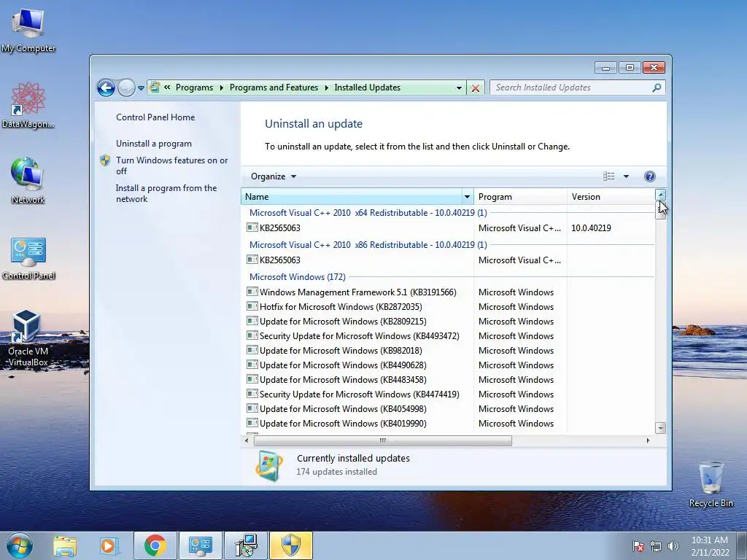Select Hotfix for Microsoft Windows (KB2872035)

[x=448, y=307]
